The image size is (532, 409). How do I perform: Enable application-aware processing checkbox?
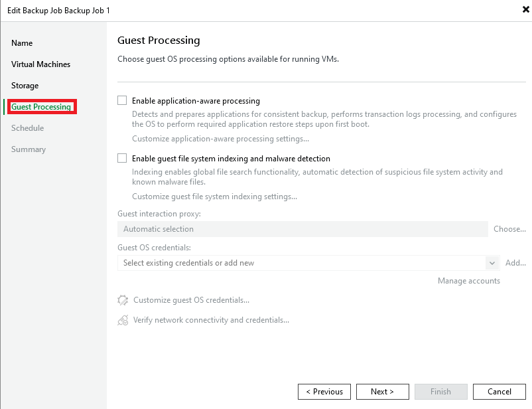click(x=122, y=101)
